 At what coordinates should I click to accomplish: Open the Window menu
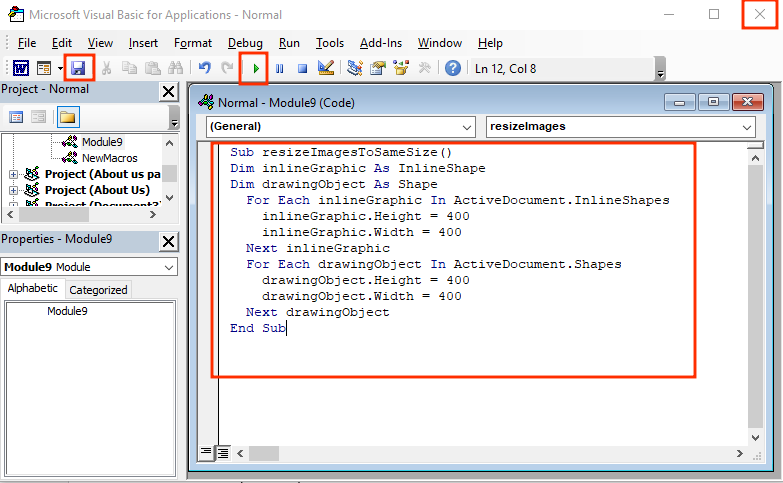440,43
